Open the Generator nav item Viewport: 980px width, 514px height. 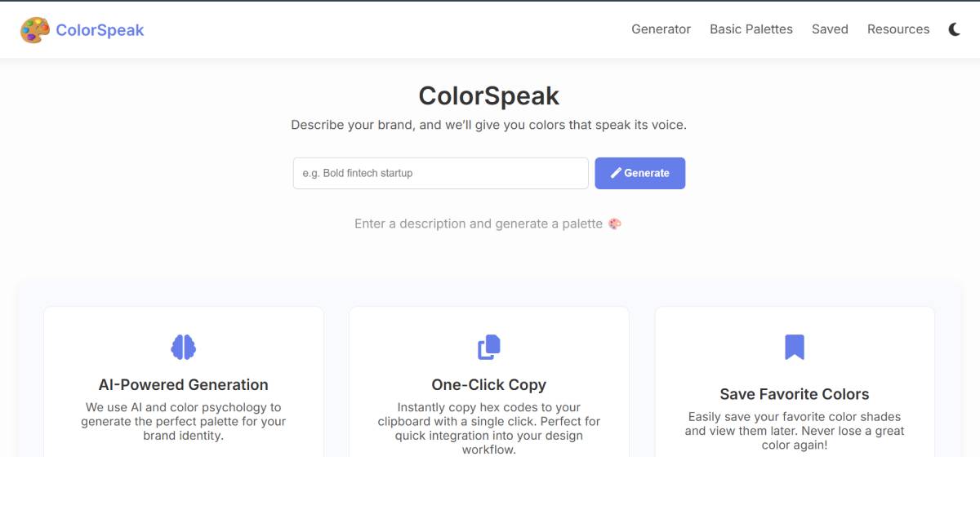(661, 29)
